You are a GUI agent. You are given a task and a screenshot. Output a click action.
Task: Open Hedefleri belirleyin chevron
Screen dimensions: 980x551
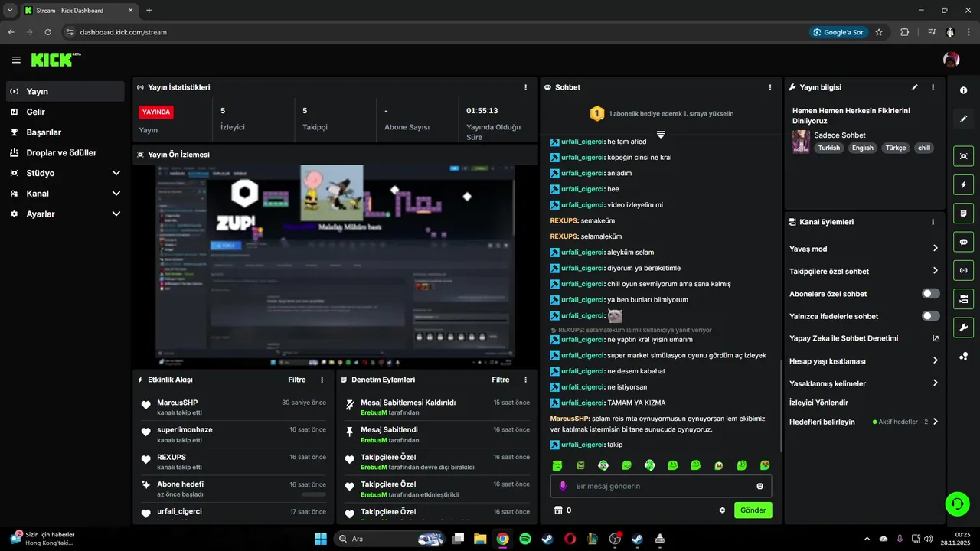(936, 422)
